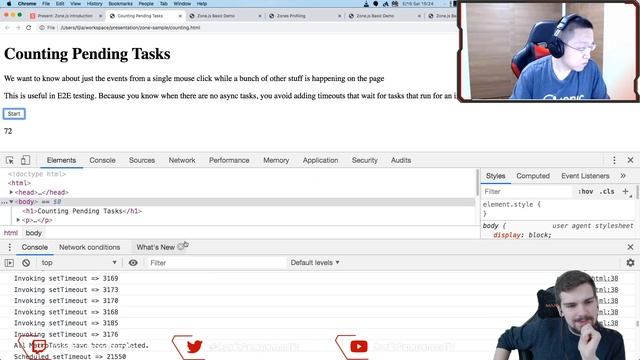Open the Audits panel tab
The width and height of the screenshot is (640, 360).
pyautogui.click(x=401, y=160)
